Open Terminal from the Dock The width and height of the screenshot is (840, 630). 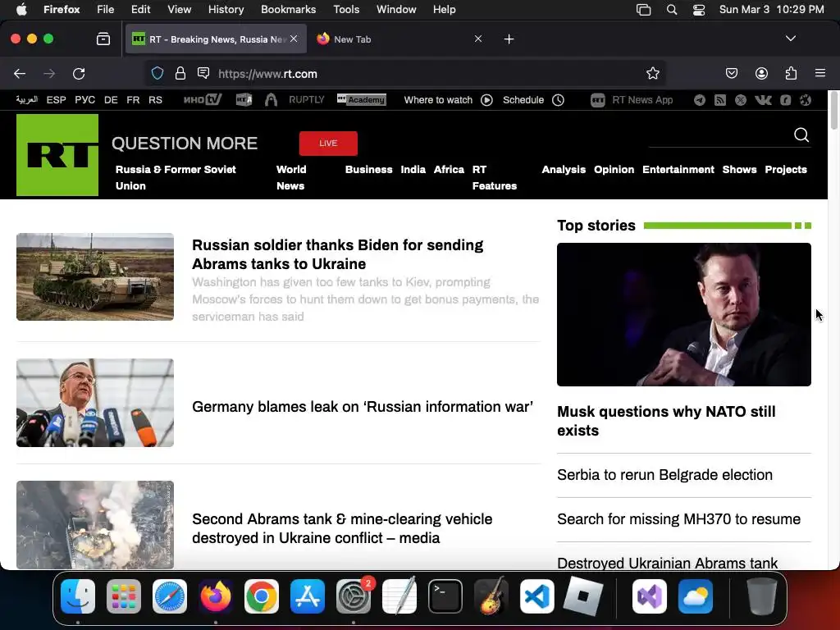445,596
